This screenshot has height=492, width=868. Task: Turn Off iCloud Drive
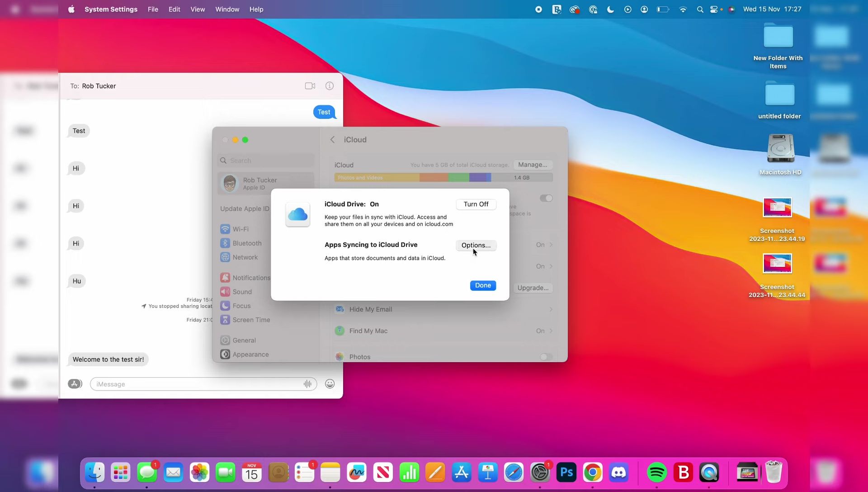point(476,204)
